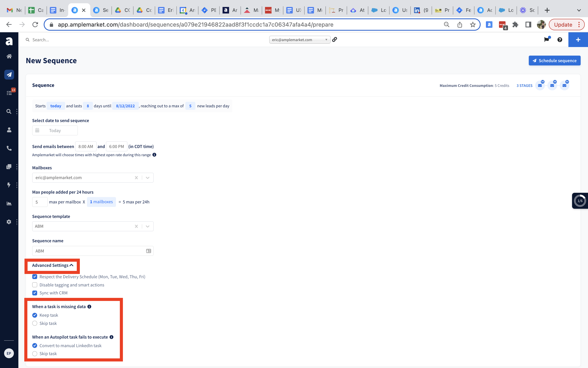Click the Amplemarket logo in sidebar
The height and width of the screenshot is (368, 588).
tap(9, 41)
